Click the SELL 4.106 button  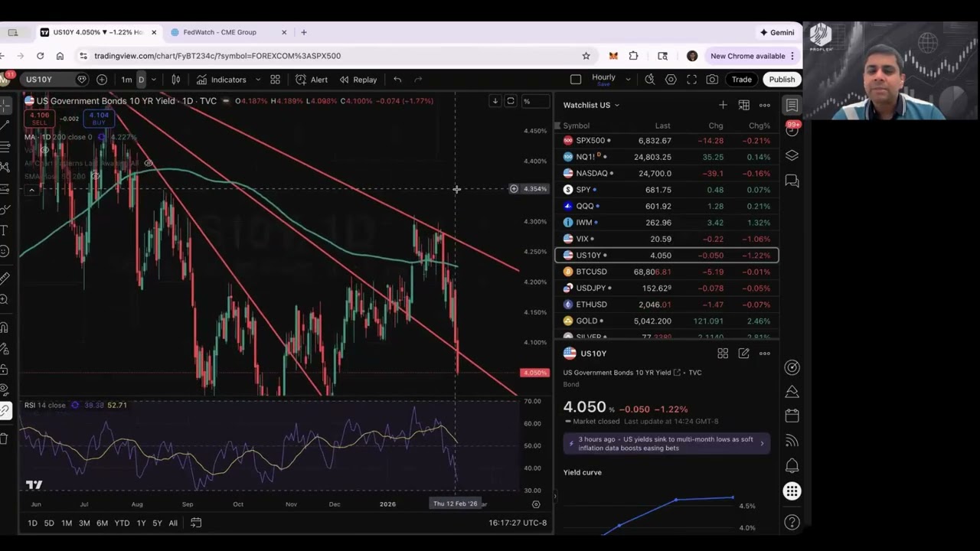point(39,119)
